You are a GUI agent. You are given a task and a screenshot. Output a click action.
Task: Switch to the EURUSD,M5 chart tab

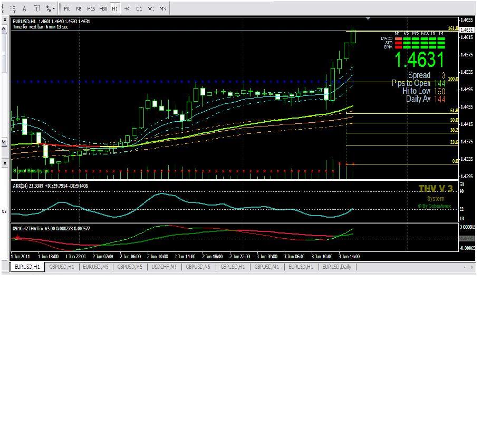click(x=95, y=267)
